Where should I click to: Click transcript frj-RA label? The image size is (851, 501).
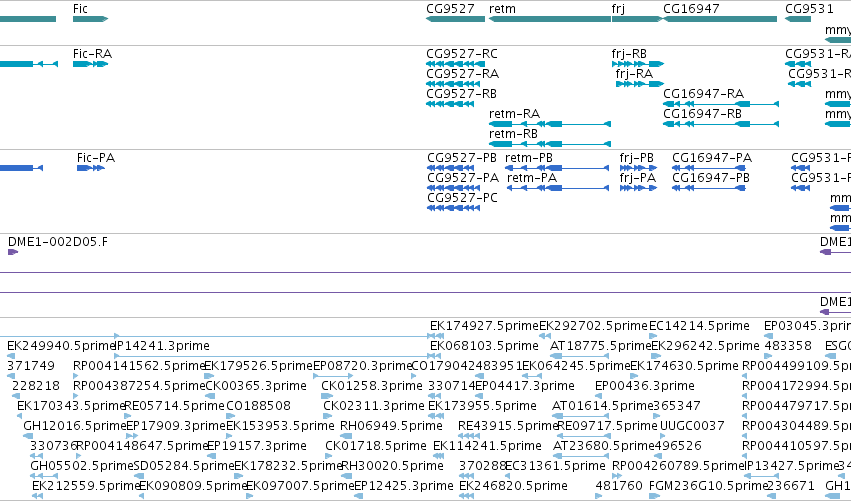(634, 74)
